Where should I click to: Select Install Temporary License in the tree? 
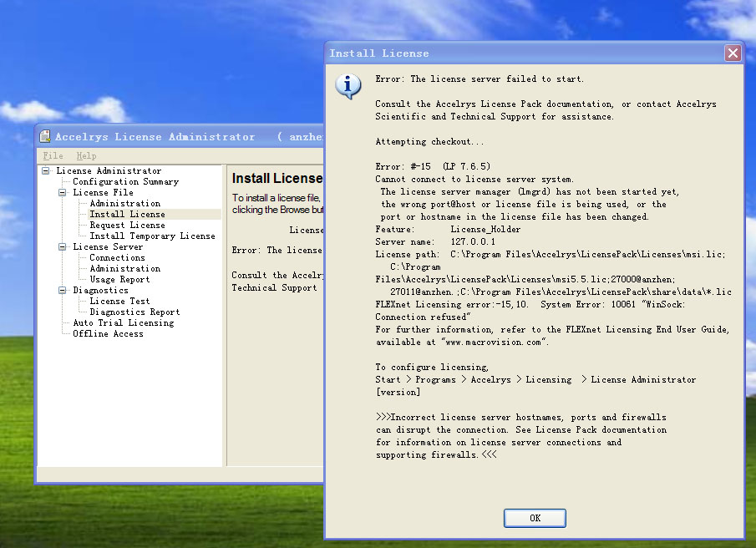tap(152, 236)
